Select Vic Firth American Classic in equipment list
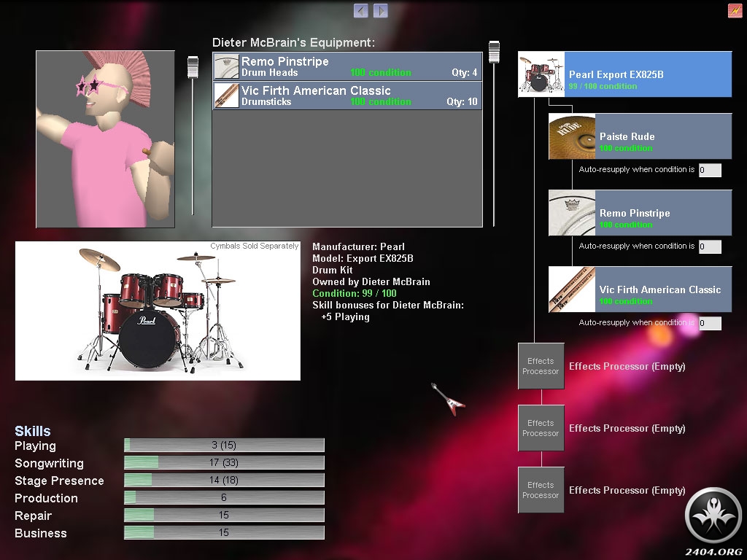 pyautogui.click(x=347, y=96)
